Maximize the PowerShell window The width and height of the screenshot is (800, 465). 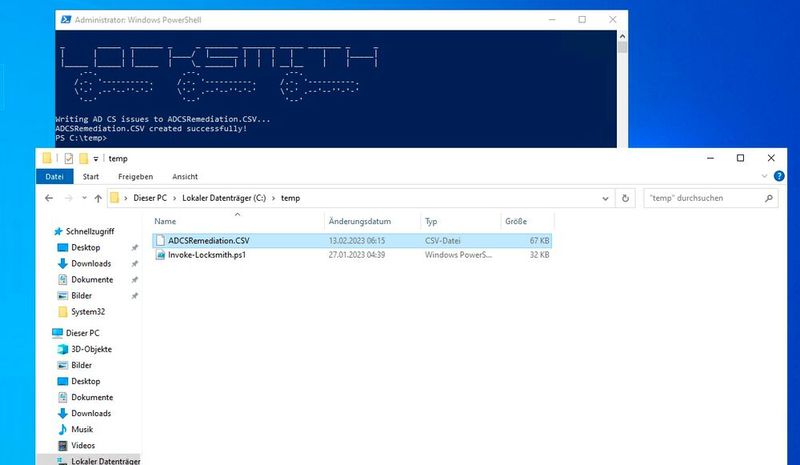(x=582, y=19)
